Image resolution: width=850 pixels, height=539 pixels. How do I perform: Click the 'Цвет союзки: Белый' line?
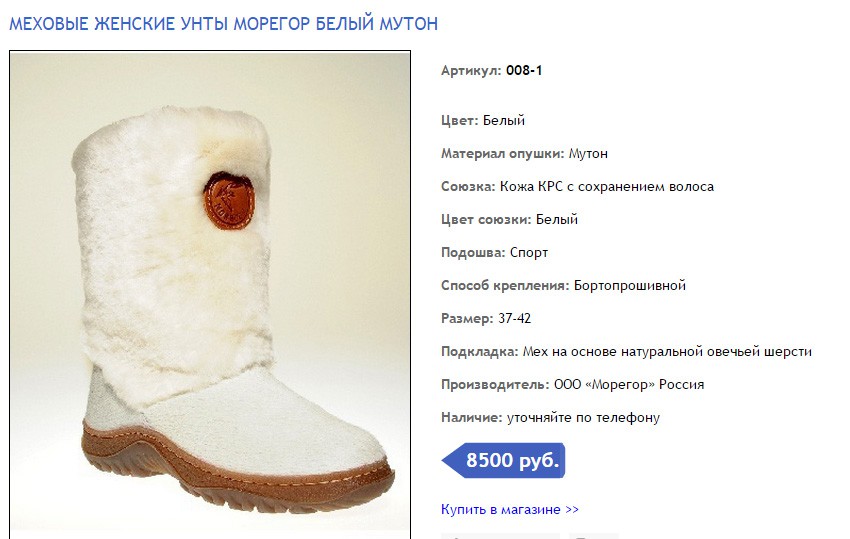click(x=510, y=220)
